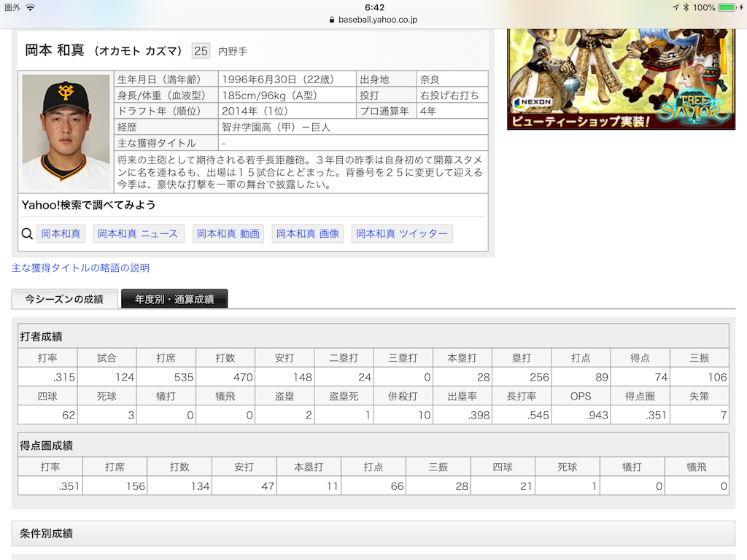Screen dimensions: 747x560
Task: Click the Yahoo!検索で調べてみよう heading
Action: 88,205
